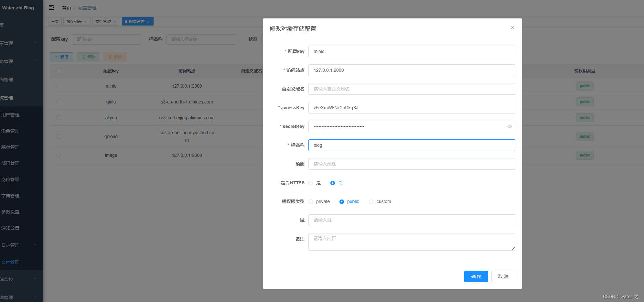Open 字典管理 in the sidebar

(10, 196)
